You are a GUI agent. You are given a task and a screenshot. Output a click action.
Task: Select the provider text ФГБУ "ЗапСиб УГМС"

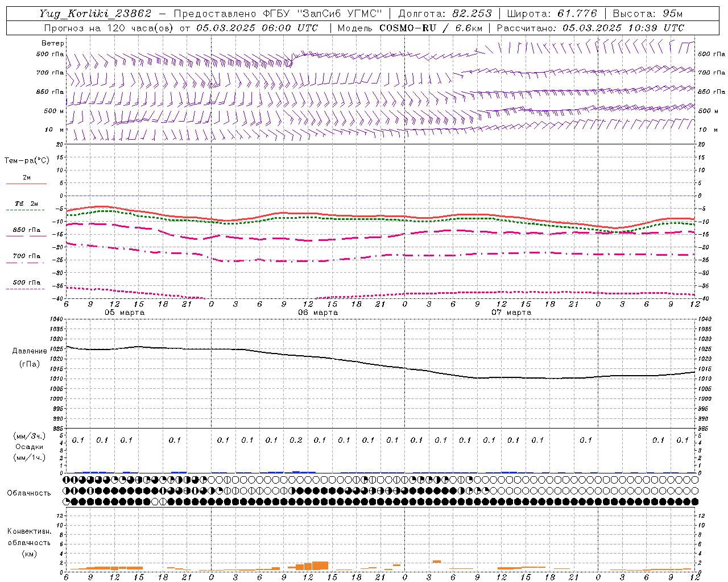(322, 14)
